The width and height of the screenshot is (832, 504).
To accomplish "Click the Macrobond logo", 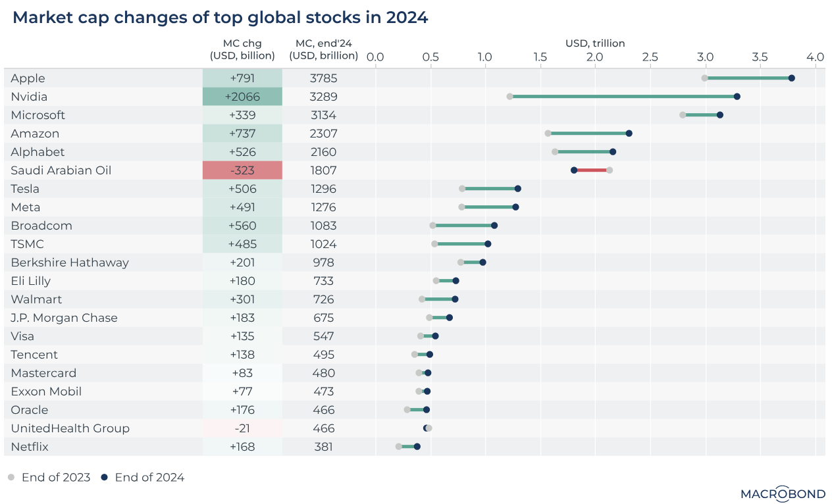I will [x=782, y=493].
